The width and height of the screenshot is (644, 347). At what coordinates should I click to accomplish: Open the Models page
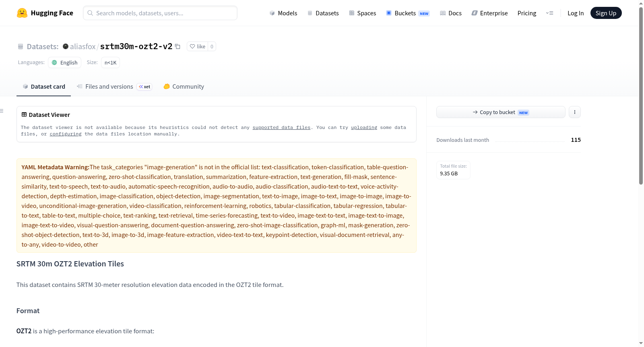[x=283, y=13]
